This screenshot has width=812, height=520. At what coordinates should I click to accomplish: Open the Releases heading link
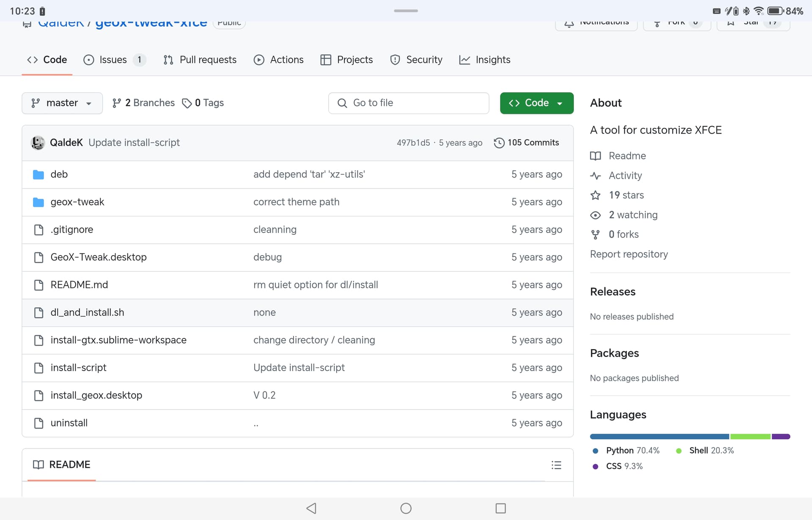point(613,292)
